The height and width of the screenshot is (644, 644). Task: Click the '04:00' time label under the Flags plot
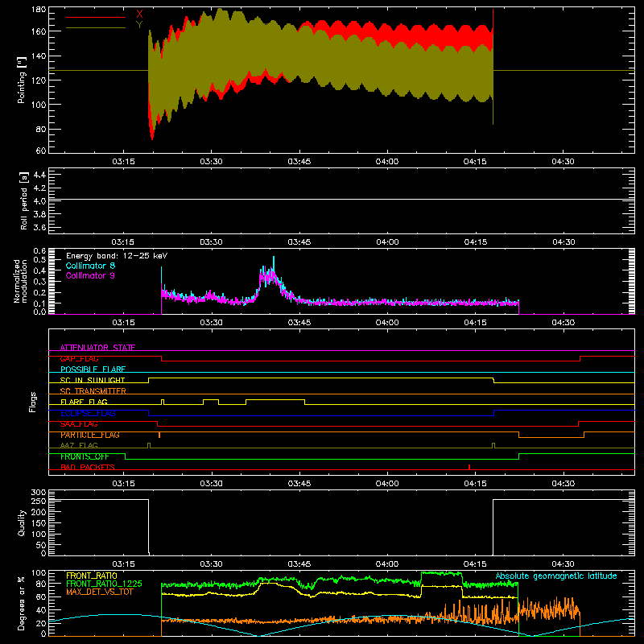click(x=387, y=484)
